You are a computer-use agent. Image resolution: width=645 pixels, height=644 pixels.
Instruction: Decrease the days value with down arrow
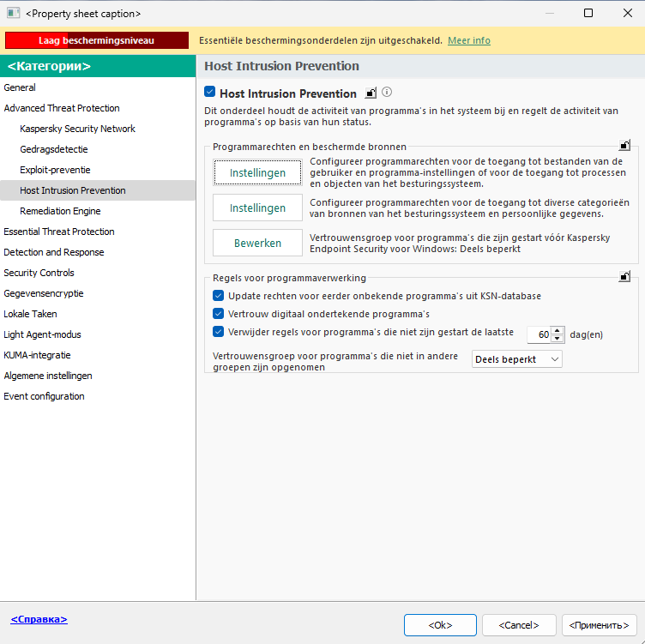pos(558,340)
